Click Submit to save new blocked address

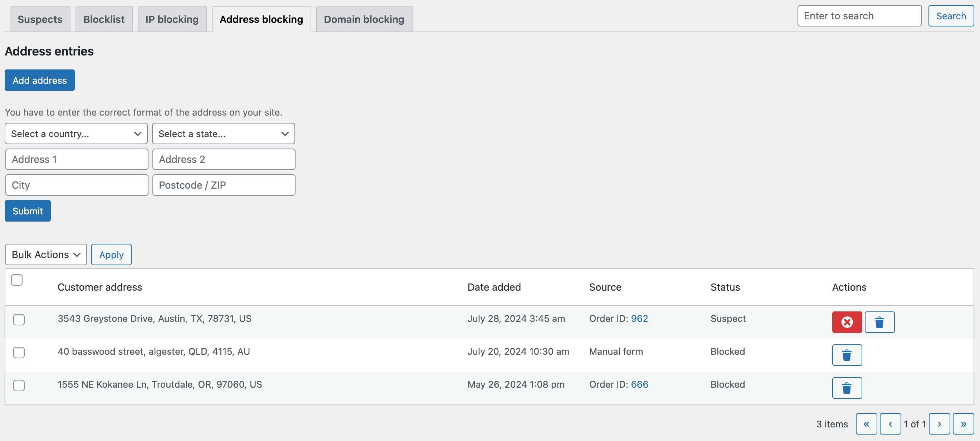point(28,211)
